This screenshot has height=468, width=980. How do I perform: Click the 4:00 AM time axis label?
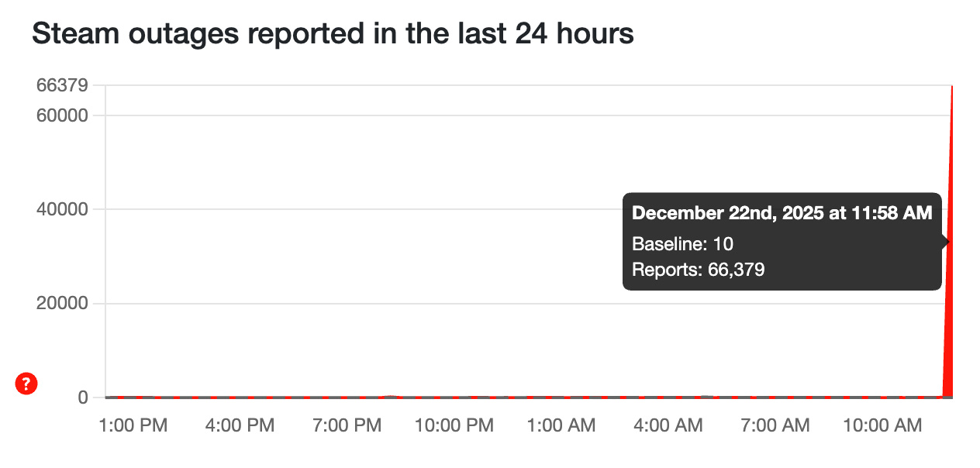tap(670, 425)
